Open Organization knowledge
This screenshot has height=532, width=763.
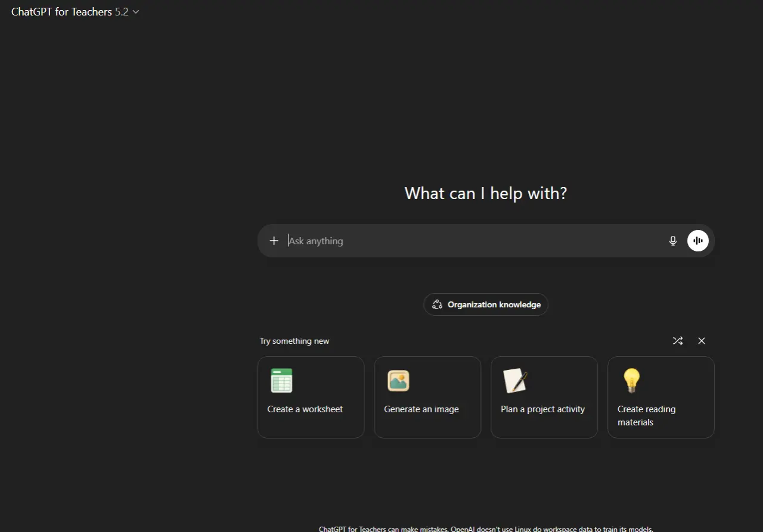tap(486, 304)
